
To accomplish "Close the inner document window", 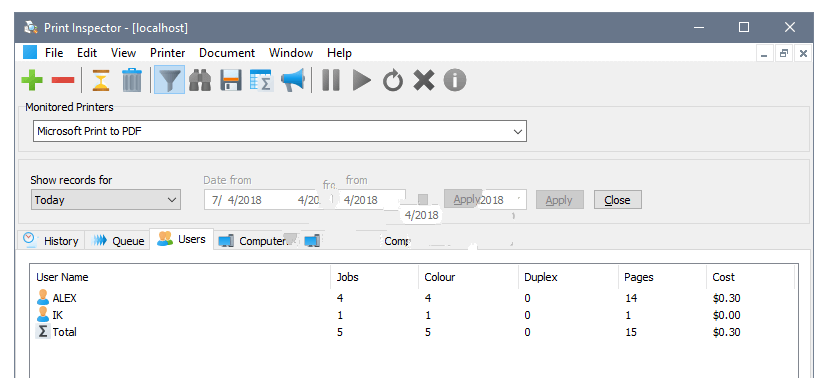I will (803, 53).
